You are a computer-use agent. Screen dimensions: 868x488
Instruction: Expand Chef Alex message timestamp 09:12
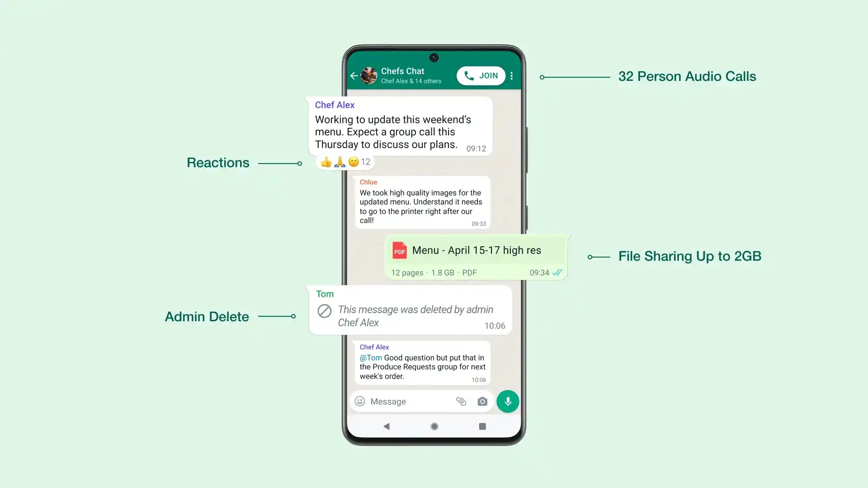click(x=475, y=148)
